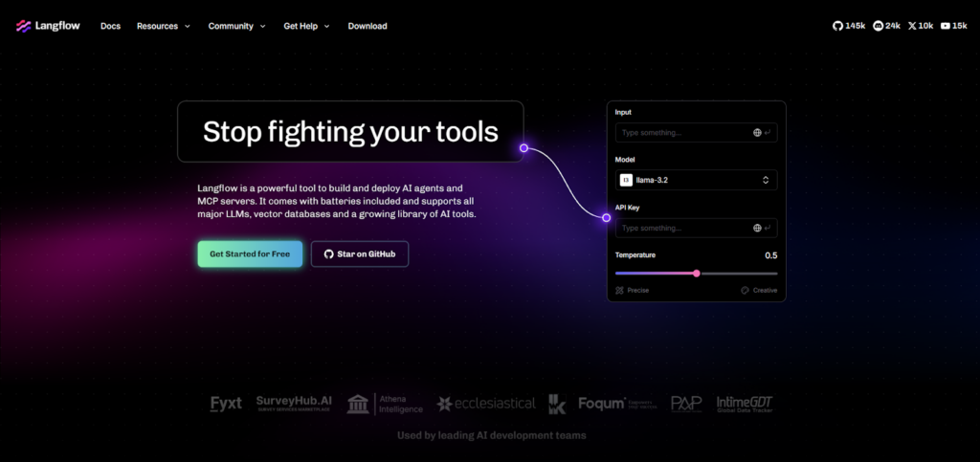Viewport: 980px width, 462px height.
Task: Click the Temperature slider handle
Action: [x=697, y=274]
